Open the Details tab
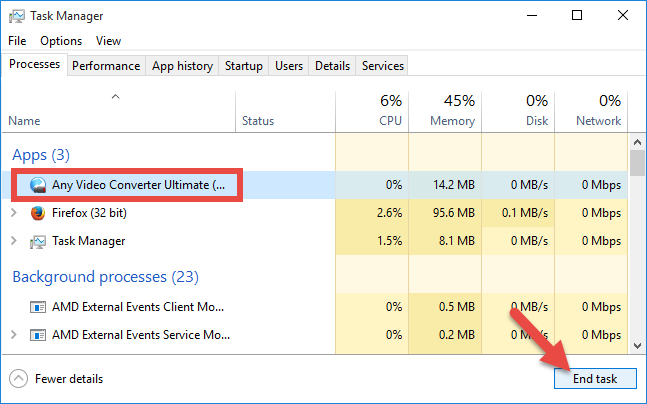Image resolution: width=647 pixels, height=404 pixels. (333, 66)
